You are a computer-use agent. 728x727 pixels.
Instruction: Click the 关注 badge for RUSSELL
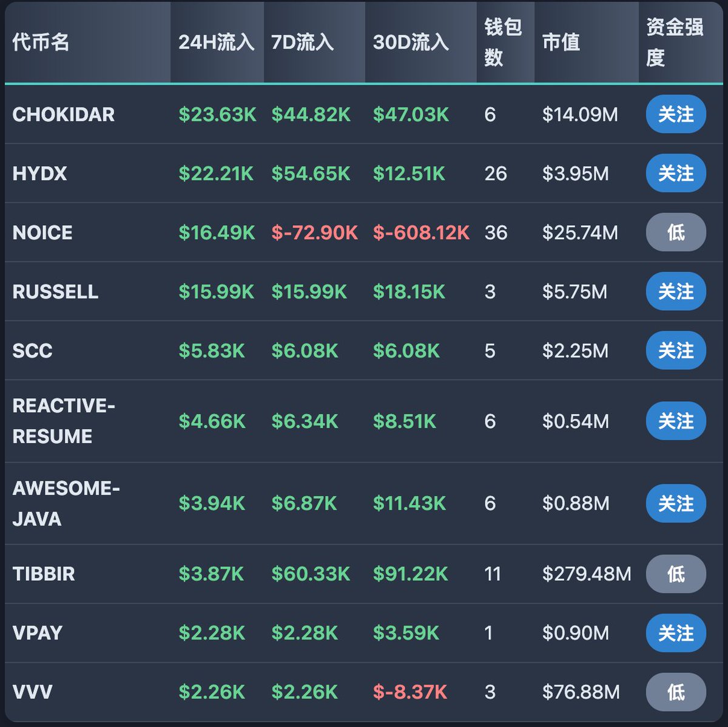pyautogui.click(x=675, y=291)
